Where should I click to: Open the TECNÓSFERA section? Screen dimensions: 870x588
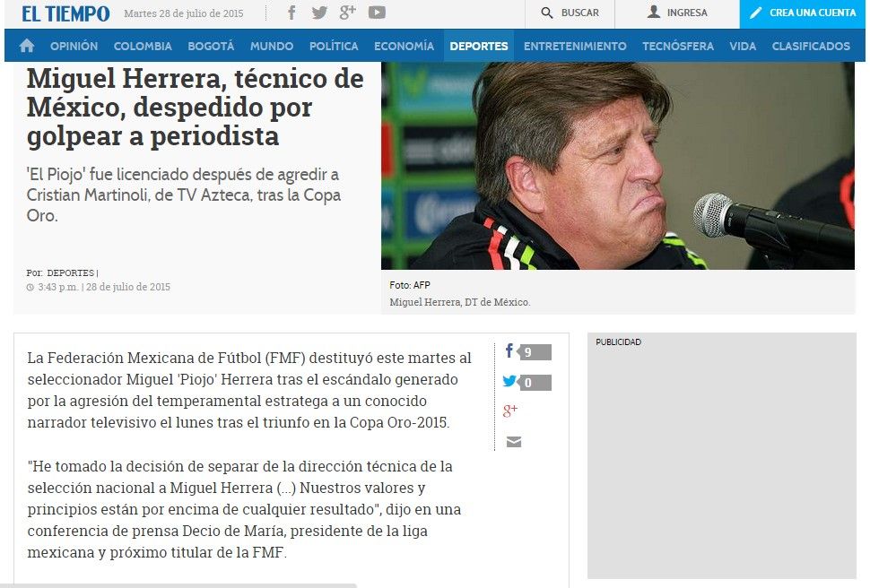(x=678, y=46)
